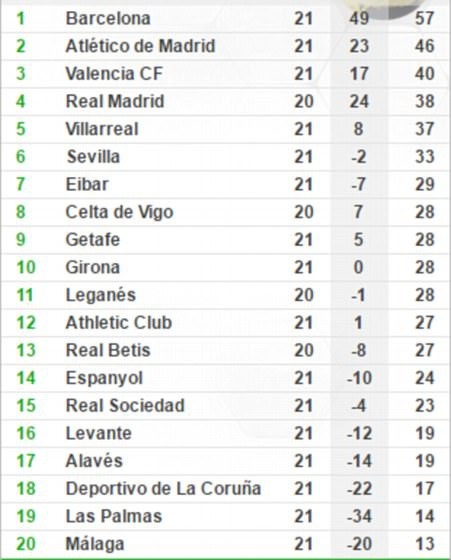The image size is (451, 560).
Task: Open Málaga at table bottom
Action: pos(95,544)
